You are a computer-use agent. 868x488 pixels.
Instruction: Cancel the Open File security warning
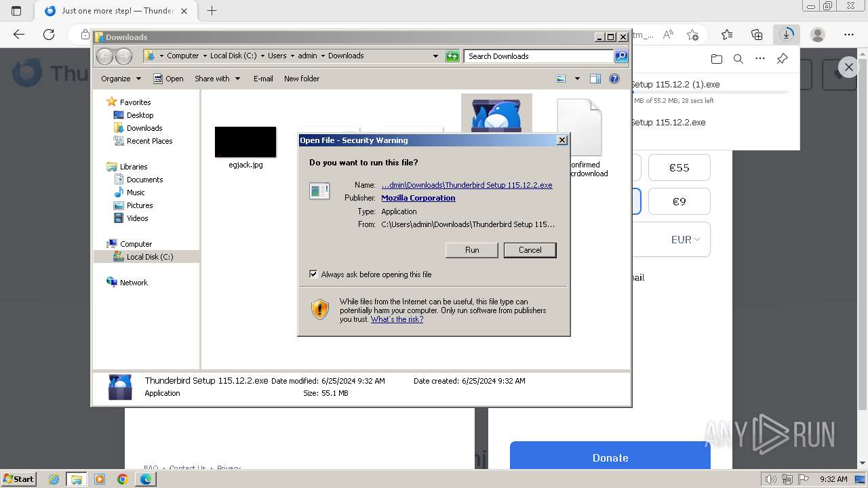pos(530,250)
